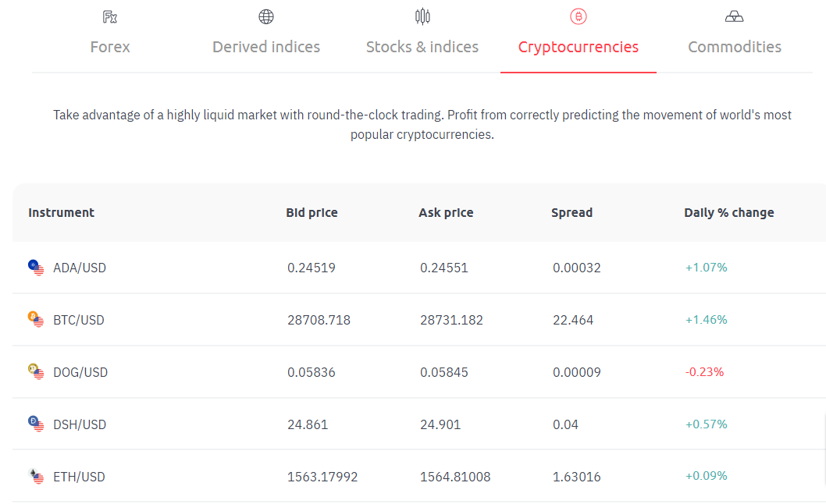
Task: Click the Spread column header
Action: pos(572,213)
